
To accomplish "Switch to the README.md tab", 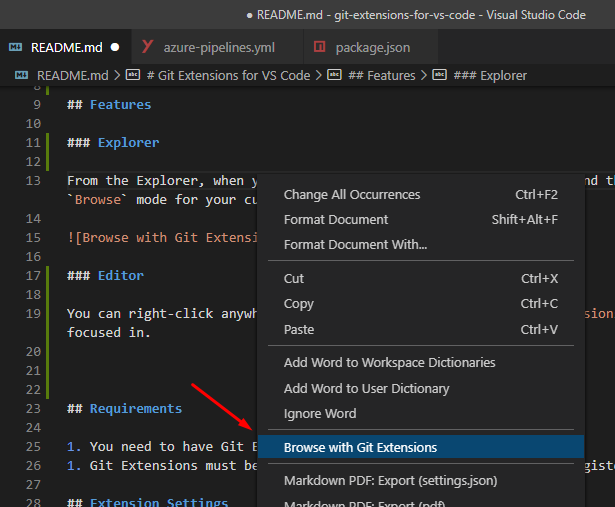I will pos(66,47).
